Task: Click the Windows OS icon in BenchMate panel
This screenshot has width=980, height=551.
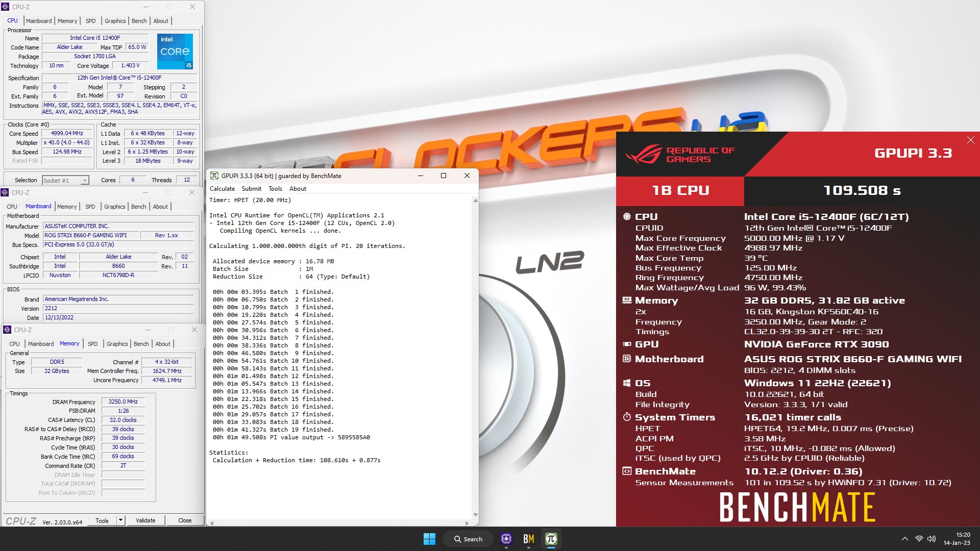Action: coord(627,383)
